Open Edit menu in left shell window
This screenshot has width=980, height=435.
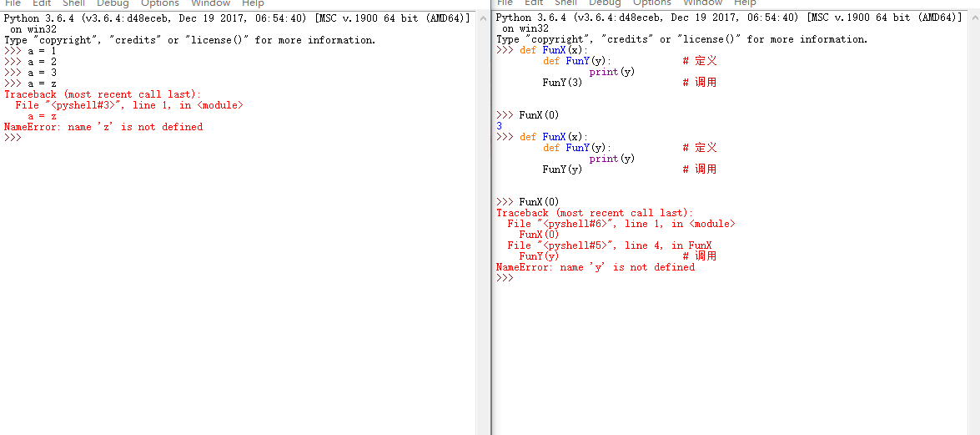click(42, 3)
